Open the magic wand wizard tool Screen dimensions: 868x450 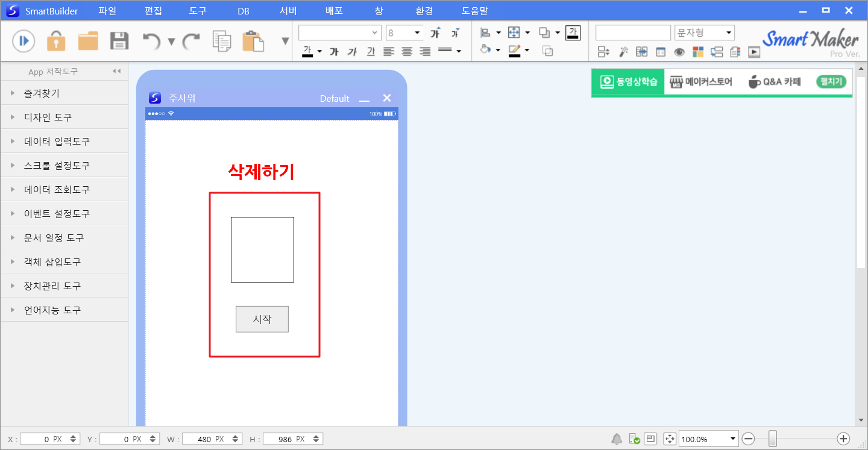click(623, 52)
